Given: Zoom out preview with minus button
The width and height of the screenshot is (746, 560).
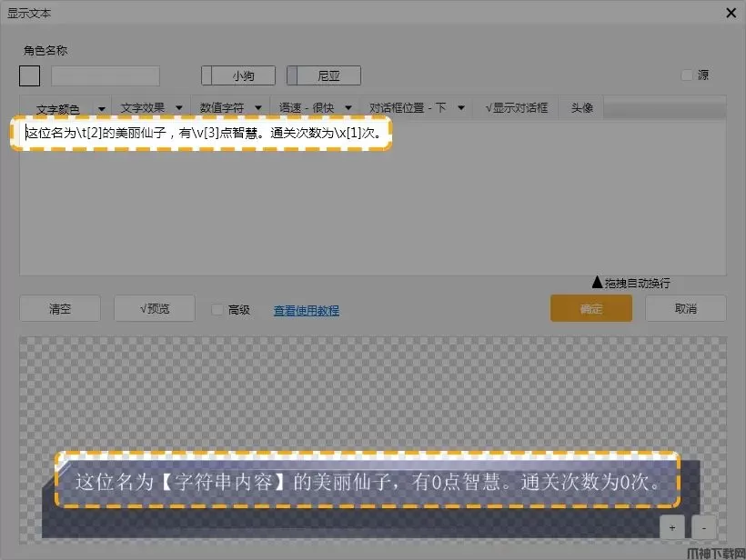Looking at the screenshot, I should click(704, 527).
